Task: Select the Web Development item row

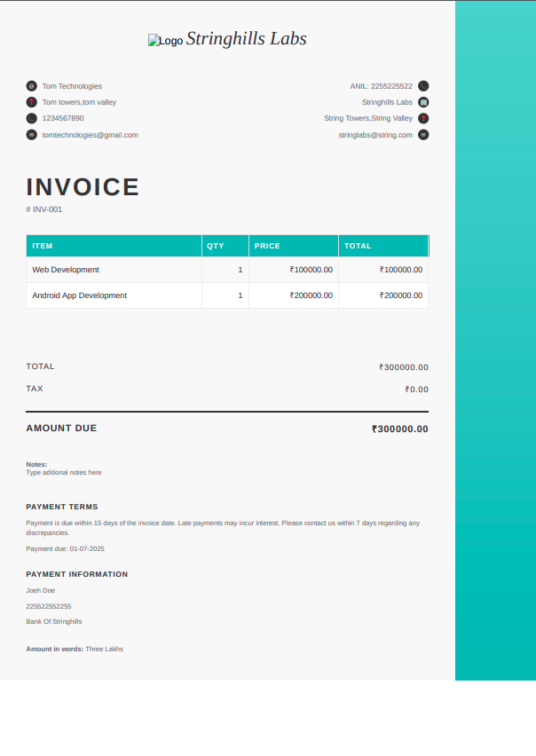Action: click(66, 270)
